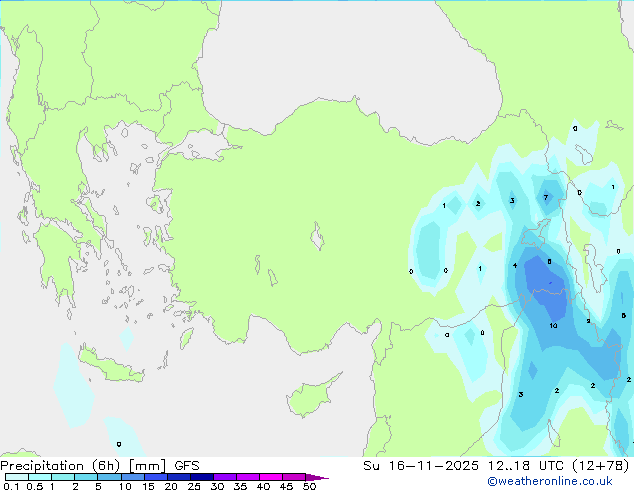Click the 'Precipitation (6h) [mm] GFS' title text

100,466
